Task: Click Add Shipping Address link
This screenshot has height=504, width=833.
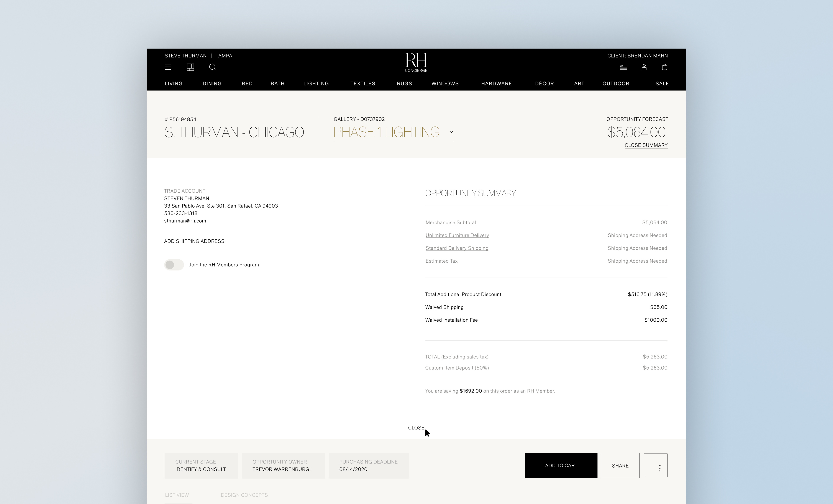Action: pos(194,241)
